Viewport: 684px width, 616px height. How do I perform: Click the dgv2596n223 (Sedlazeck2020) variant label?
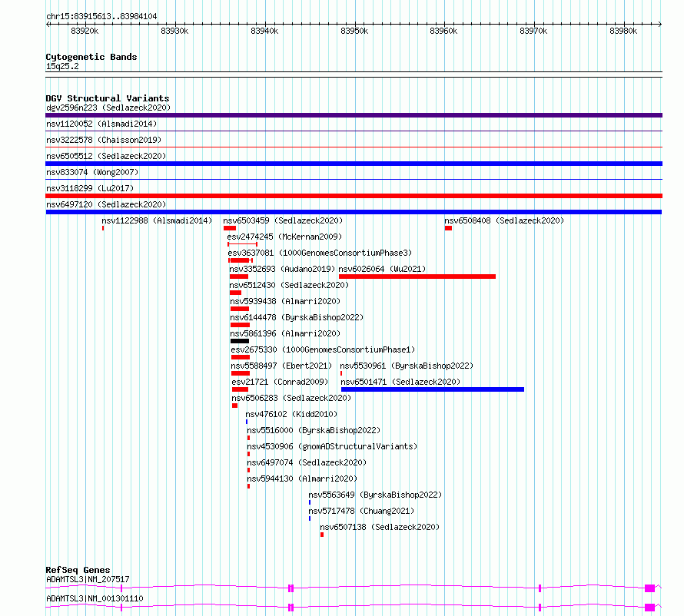pos(108,108)
